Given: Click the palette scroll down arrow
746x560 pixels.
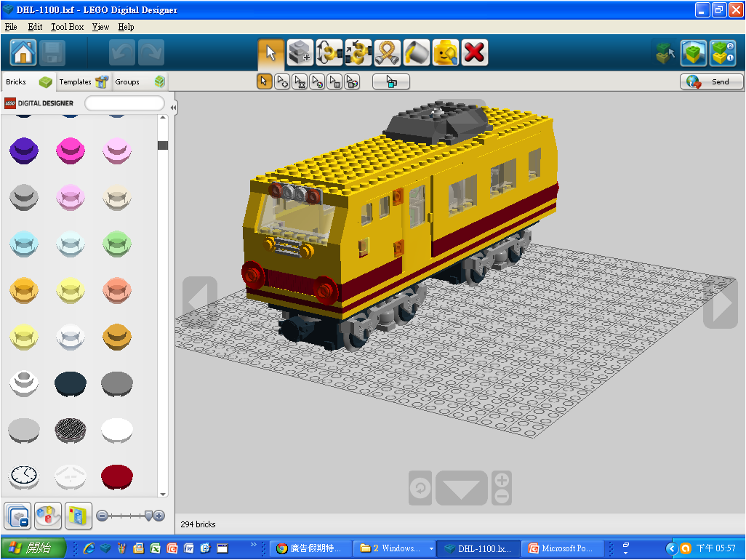Looking at the screenshot, I should (163, 494).
